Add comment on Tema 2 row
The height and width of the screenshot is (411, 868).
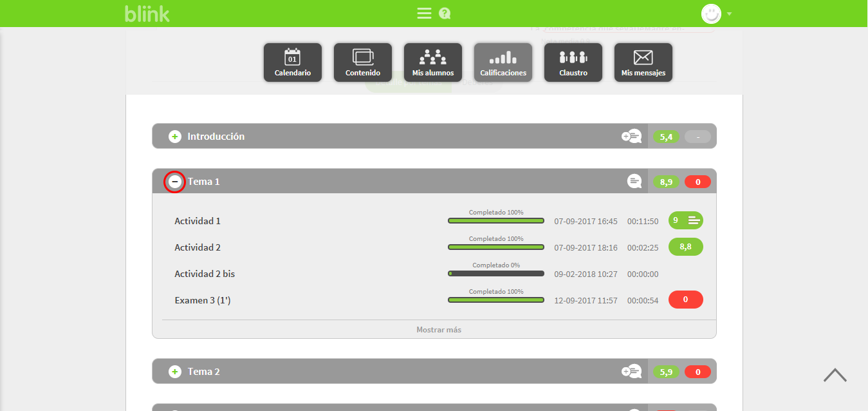pyautogui.click(x=632, y=372)
